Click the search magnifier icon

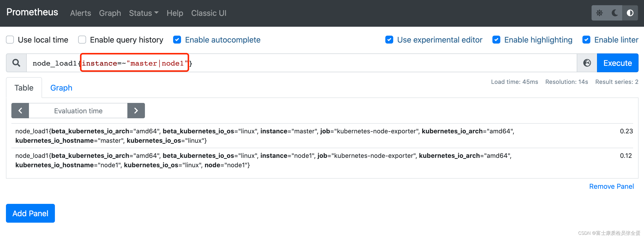click(16, 63)
